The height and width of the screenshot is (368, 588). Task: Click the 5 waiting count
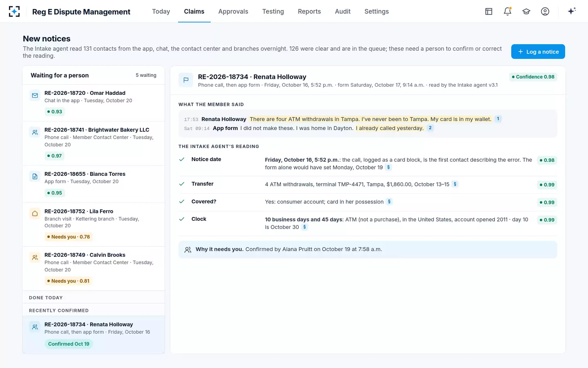click(146, 75)
